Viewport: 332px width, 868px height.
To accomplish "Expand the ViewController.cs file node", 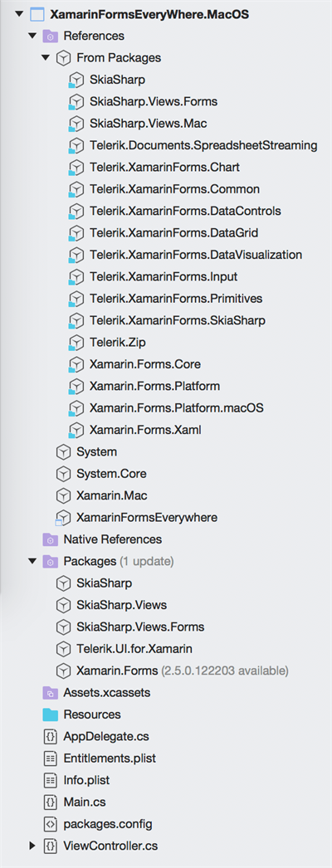I will [x=32, y=846].
